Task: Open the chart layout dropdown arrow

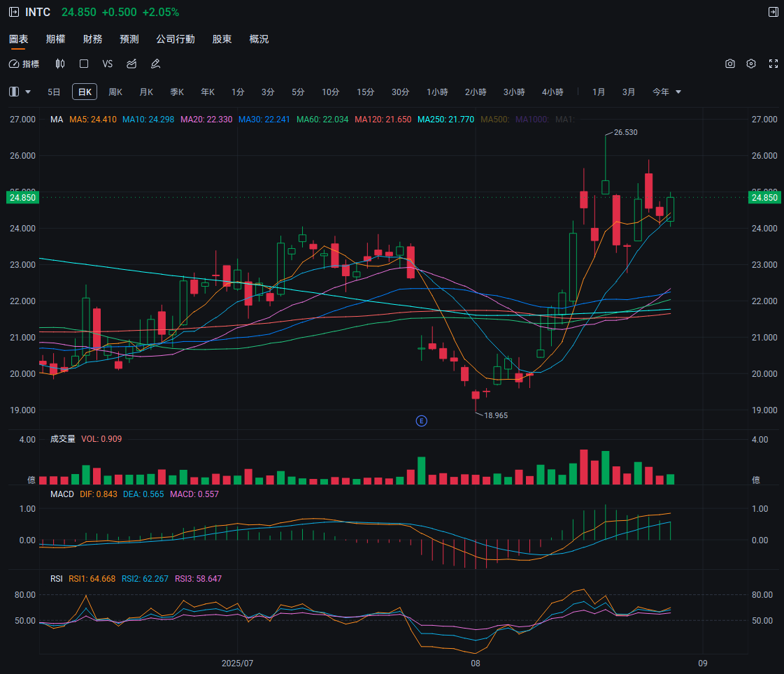Action: [28, 92]
